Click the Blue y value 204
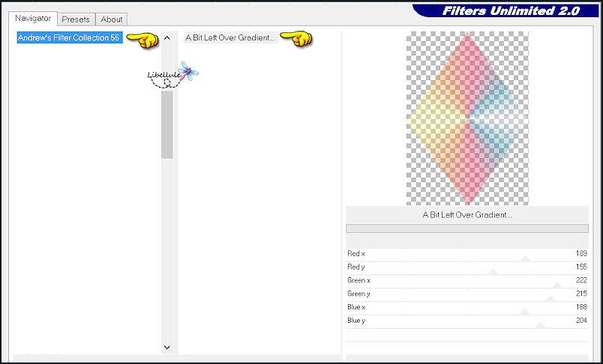 pos(581,321)
